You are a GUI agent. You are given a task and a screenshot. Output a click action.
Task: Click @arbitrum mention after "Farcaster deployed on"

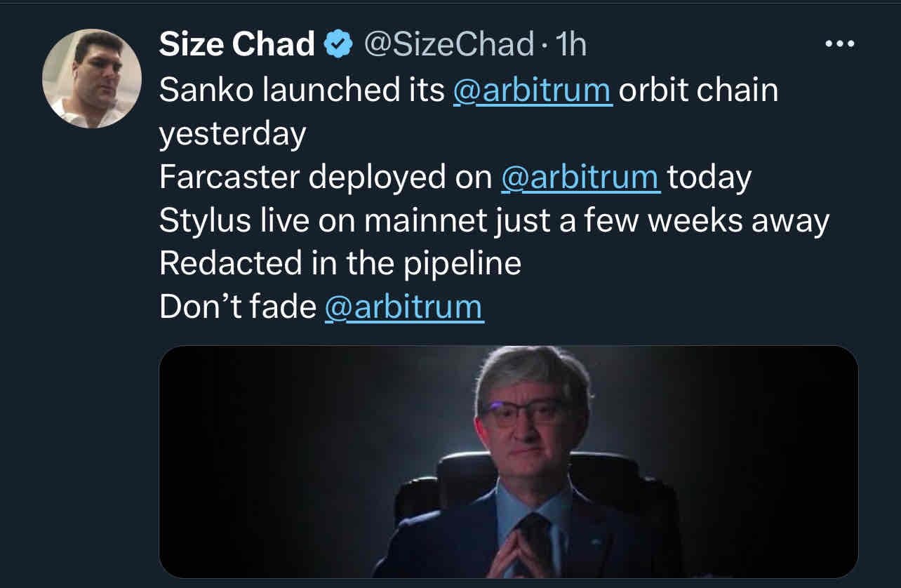pyautogui.click(x=580, y=178)
